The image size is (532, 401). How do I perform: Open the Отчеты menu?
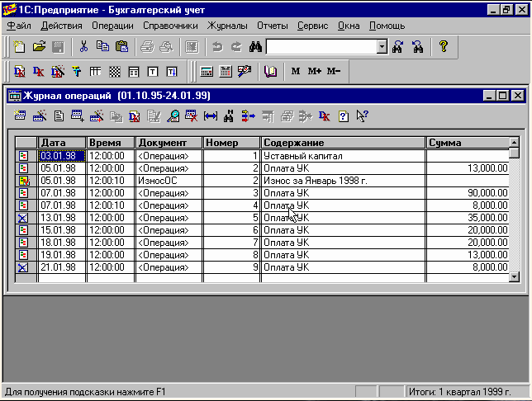[x=273, y=26]
